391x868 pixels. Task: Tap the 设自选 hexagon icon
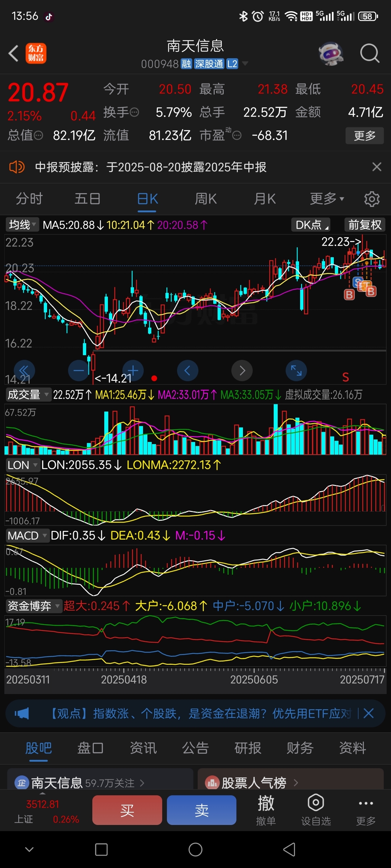(316, 803)
